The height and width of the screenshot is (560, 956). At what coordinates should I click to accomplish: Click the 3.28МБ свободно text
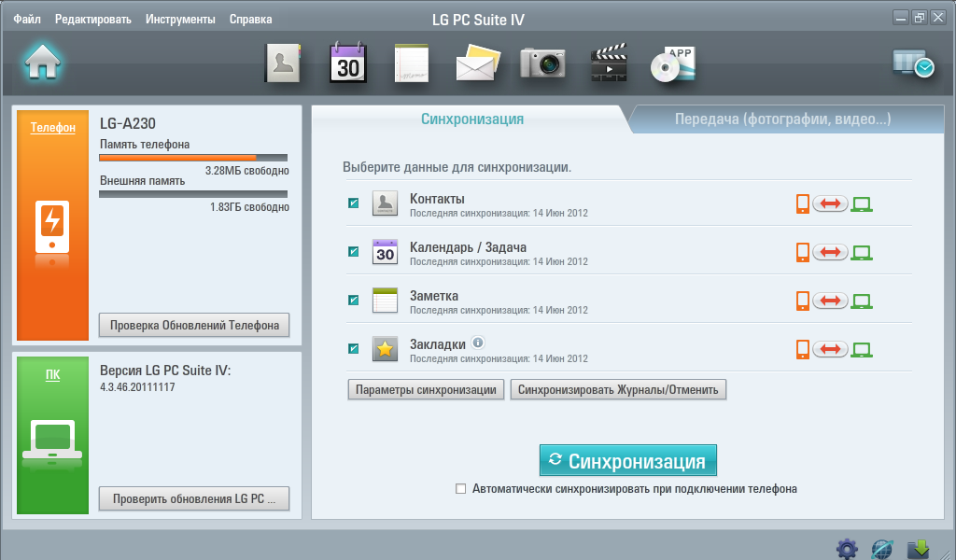coord(246,171)
